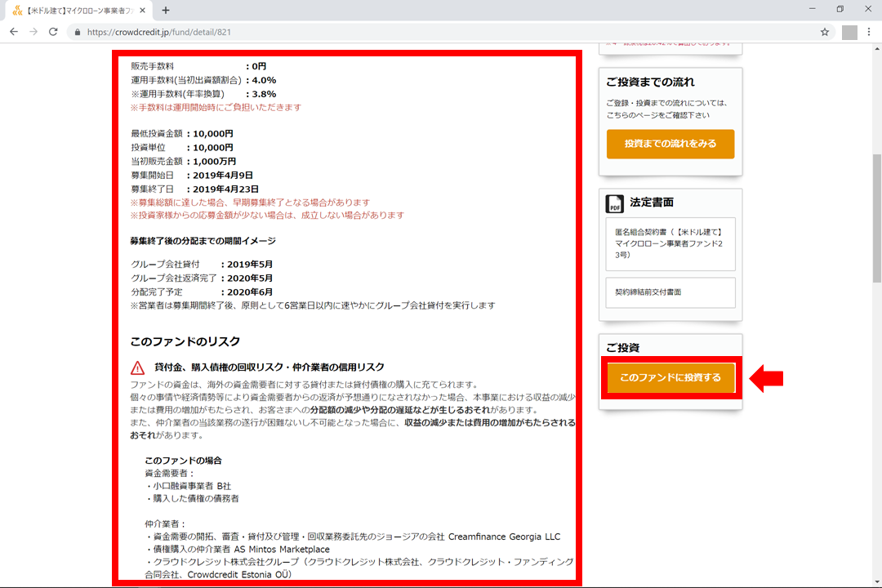Click 募集終了日 value 2019年4月23日

point(225,189)
